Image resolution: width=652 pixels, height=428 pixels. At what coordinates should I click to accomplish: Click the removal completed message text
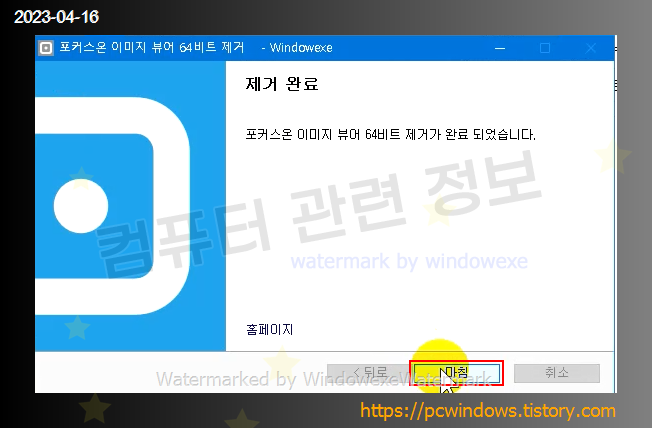[x=390, y=134]
